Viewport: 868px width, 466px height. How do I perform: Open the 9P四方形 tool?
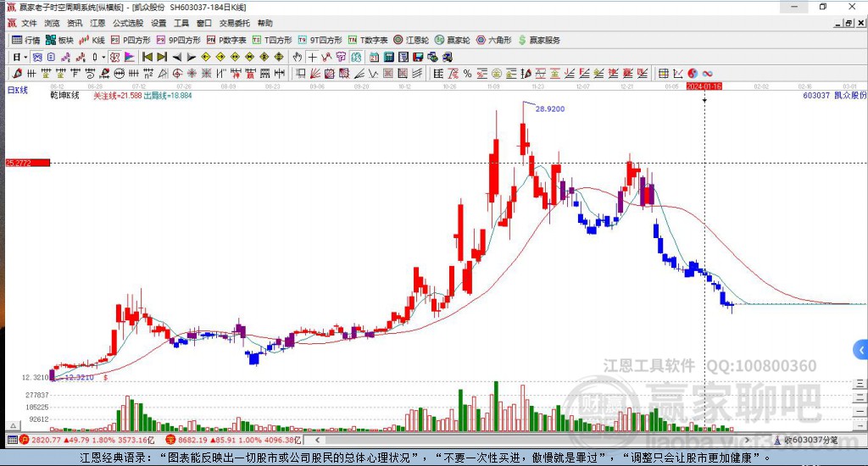(178, 40)
